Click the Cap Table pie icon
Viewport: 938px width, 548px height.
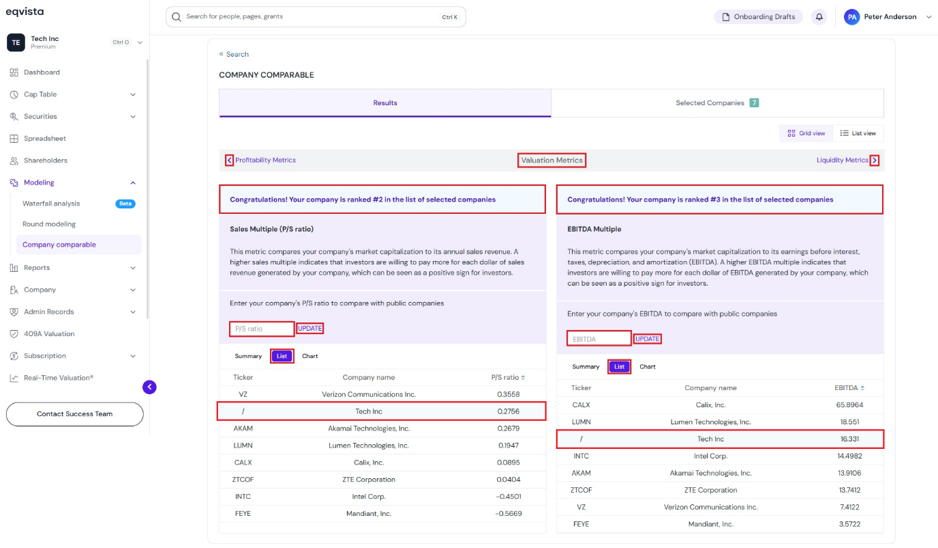14,95
